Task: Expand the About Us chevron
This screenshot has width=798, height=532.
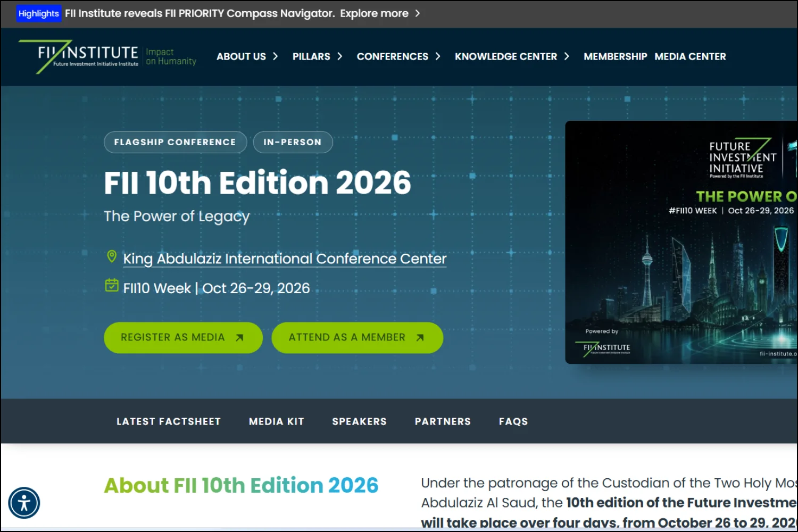Action: pos(275,56)
